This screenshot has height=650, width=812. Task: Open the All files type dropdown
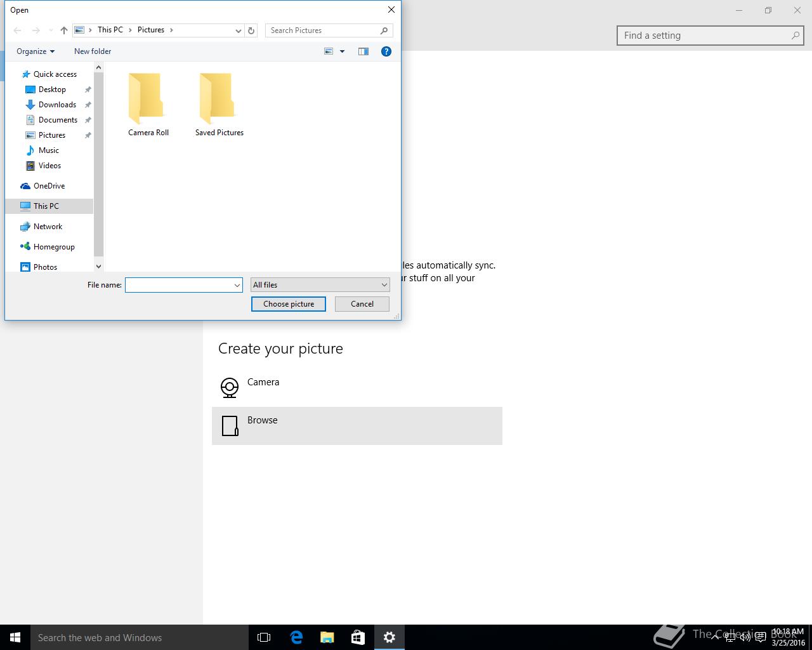pyautogui.click(x=320, y=285)
